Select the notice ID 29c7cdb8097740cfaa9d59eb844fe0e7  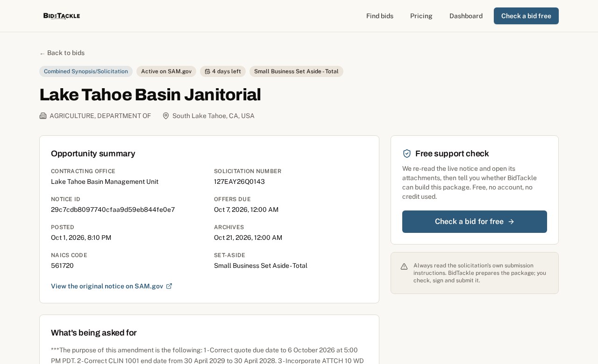[113, 210]
